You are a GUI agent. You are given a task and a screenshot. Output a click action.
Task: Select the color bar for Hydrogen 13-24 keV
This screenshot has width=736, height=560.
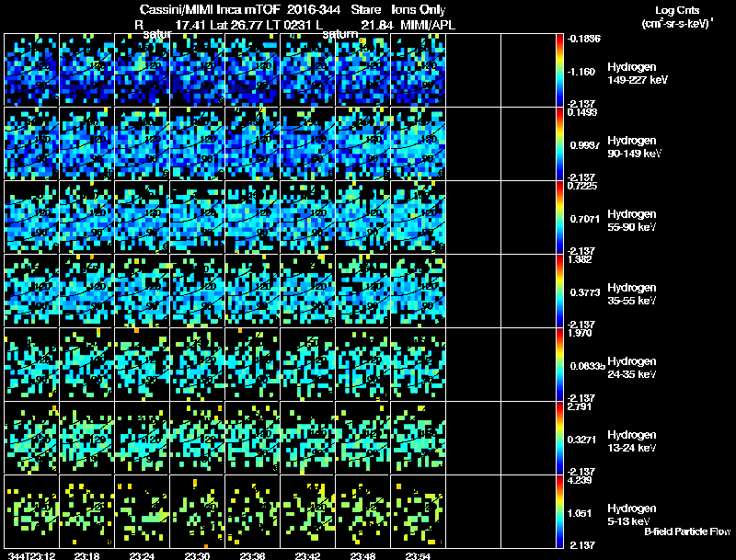click(559, 438)
